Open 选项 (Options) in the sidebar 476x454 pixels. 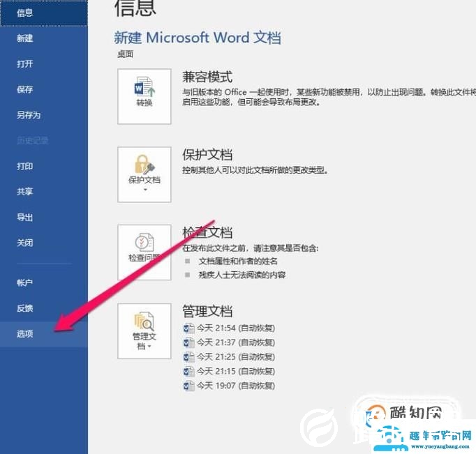(44, 334)
